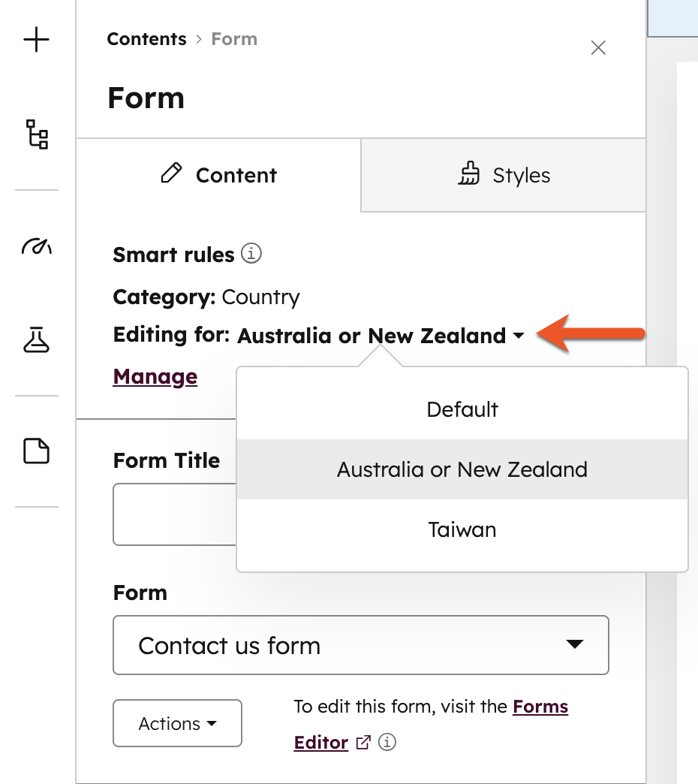
Task: Switch to the Content tab
Action: click(218, 175)
